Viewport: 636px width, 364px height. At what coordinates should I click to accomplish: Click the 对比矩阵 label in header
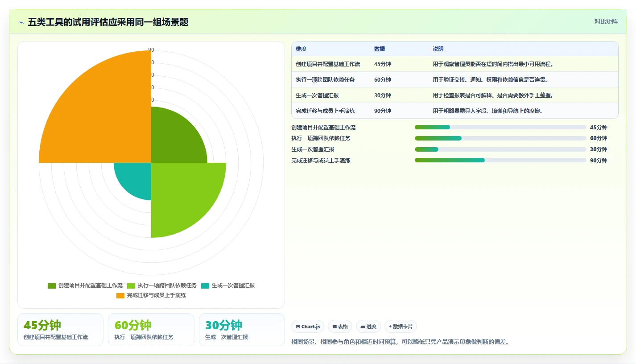[x=606, y=21]
